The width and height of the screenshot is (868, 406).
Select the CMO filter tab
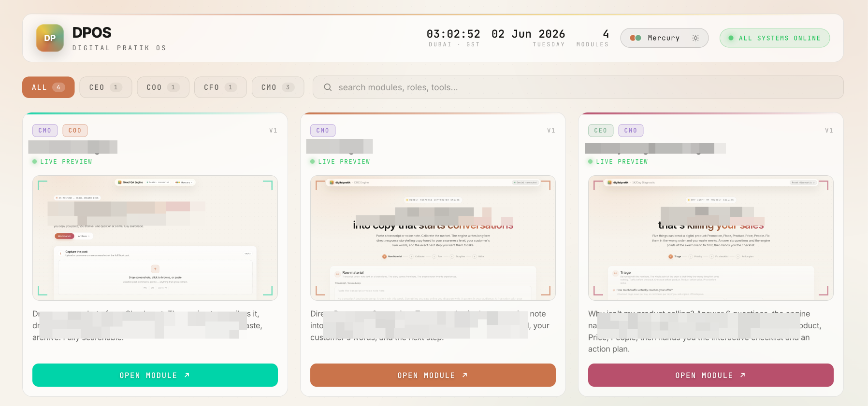click(278, 87)
